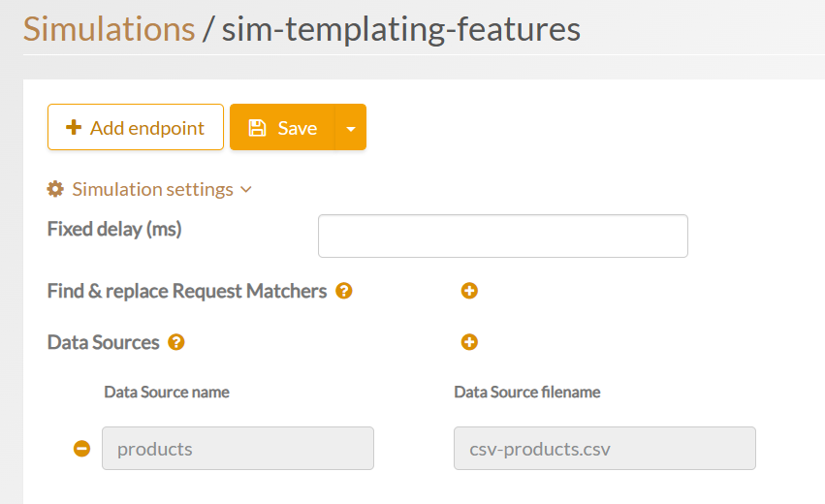Screen dimensions: 825x504
Task: Remove the products data source row
Action: [x=82, y=449]
